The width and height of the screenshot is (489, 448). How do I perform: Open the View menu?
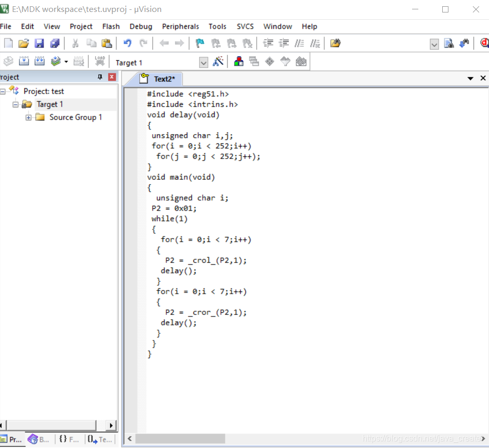(x=52, y=27)
